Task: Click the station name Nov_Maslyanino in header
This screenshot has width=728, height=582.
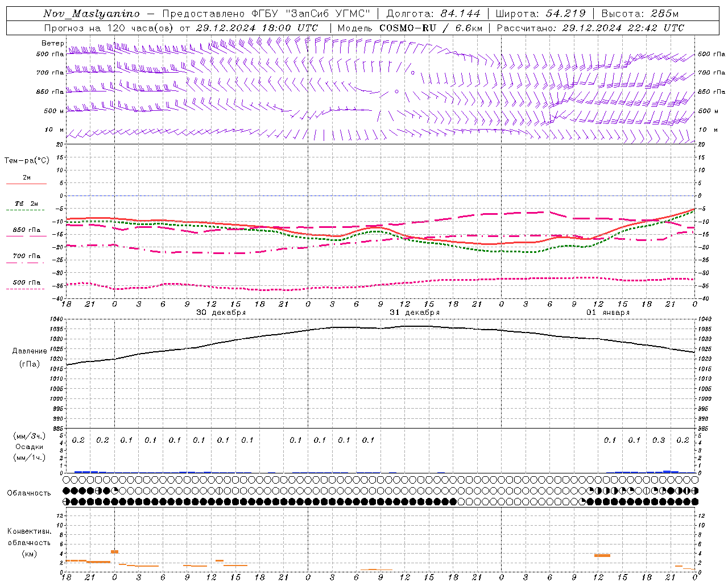Action: [91, 14]
